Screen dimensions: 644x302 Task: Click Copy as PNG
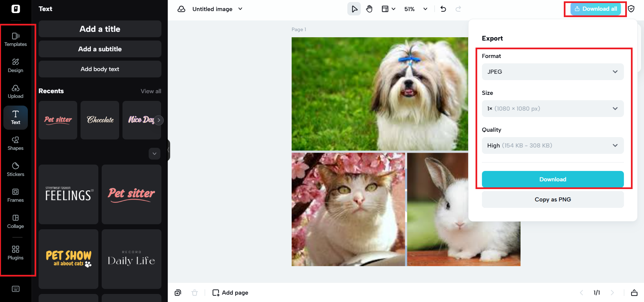click(552, 199)
